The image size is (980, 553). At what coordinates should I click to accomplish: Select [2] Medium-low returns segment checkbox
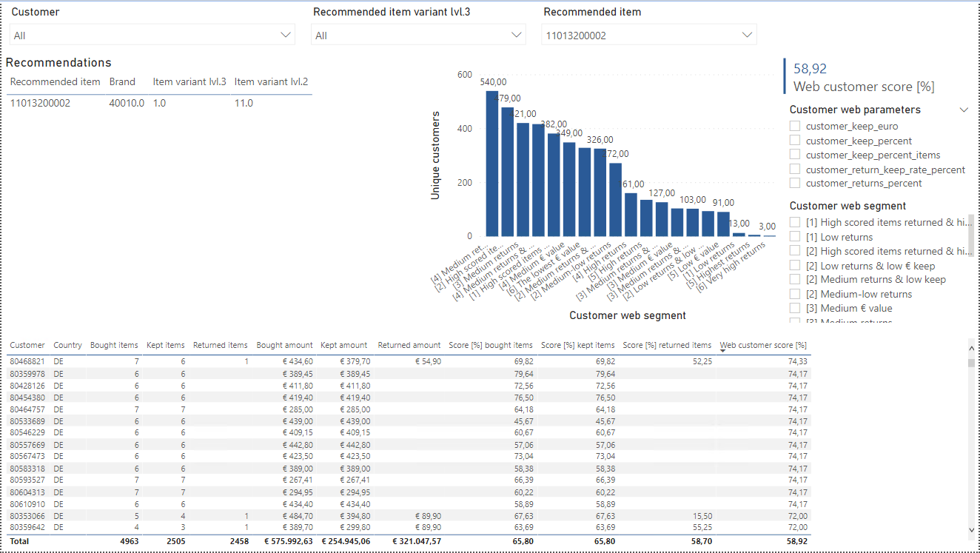(795, 294)
